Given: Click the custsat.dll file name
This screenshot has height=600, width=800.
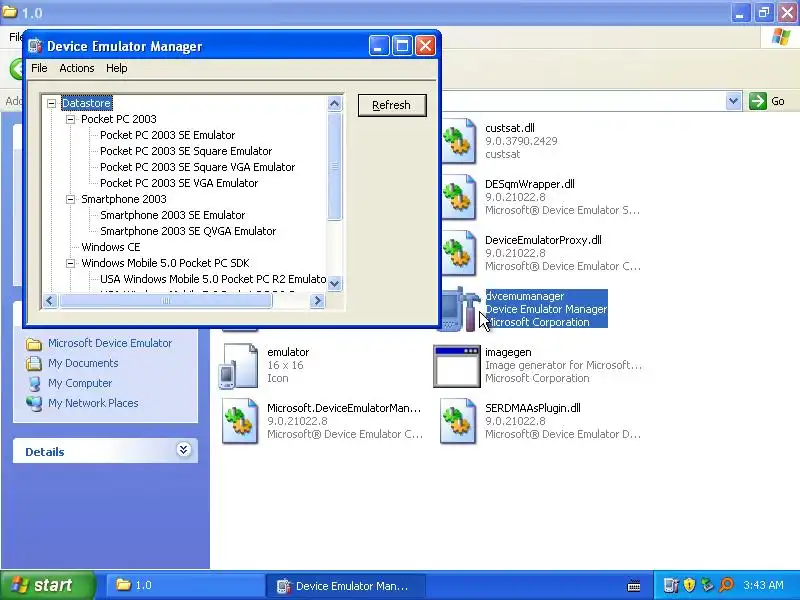Looking at the screenshot, I should [510, 128].
